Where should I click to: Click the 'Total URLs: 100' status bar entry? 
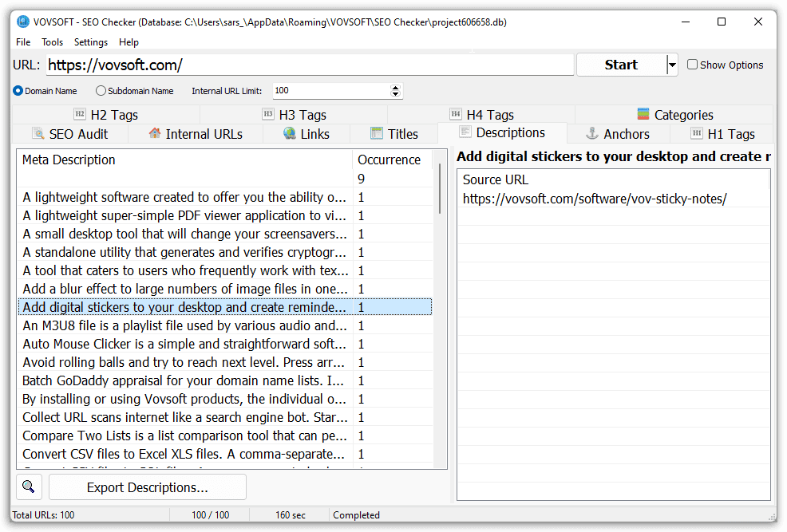tap(43, 515)
